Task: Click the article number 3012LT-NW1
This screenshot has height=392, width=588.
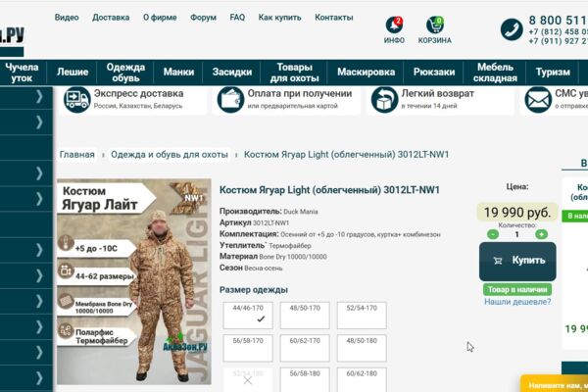Action: pos(270,222)
